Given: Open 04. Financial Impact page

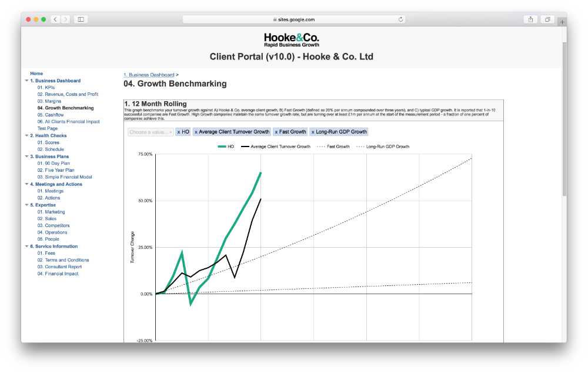Looking at the screenshot, I should pyautogui.click(x=58, y=274).
